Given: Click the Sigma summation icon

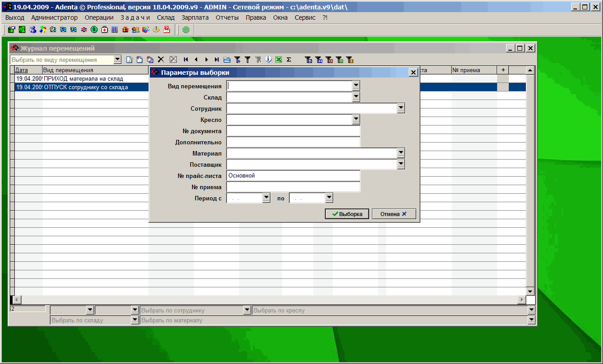Looking at the screenshot, I should click(x=289, y=60).
